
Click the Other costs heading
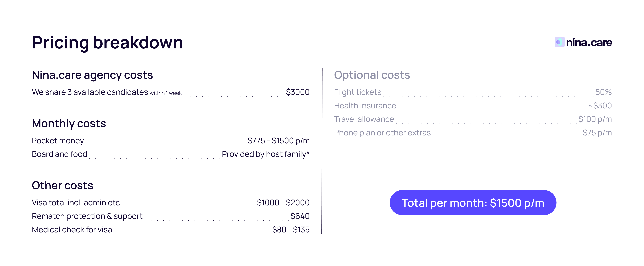point(62,185)
